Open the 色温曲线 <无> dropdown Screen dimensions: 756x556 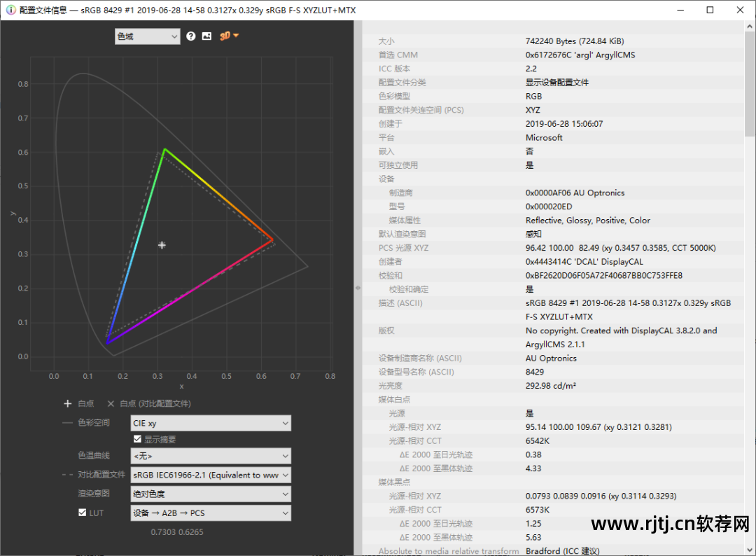coord(211,456)
